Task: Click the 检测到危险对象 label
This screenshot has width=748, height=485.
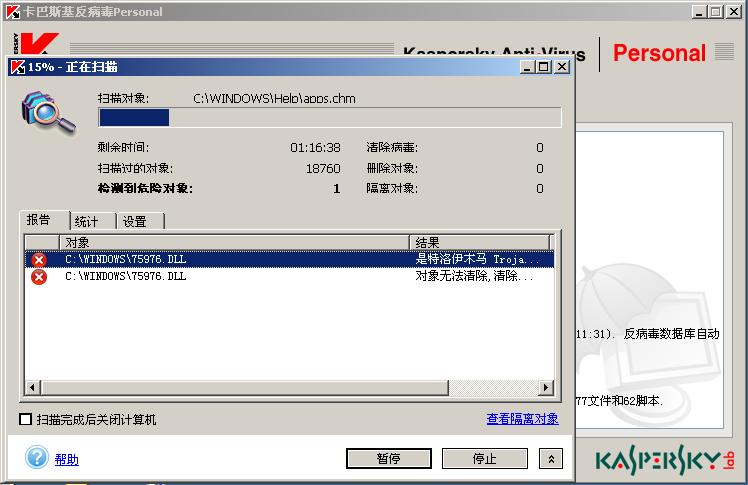Action: pyautogui.click(x=145, y=188)
